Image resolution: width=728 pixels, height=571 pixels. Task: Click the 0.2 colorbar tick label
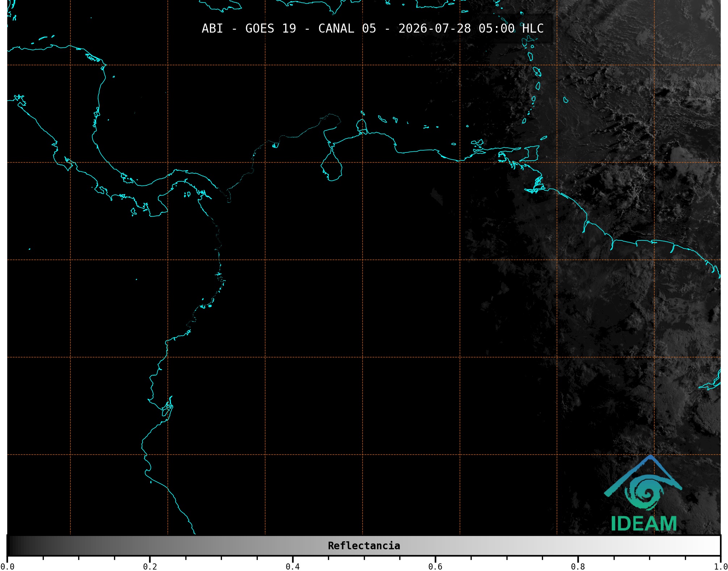[x=150, y=567]
